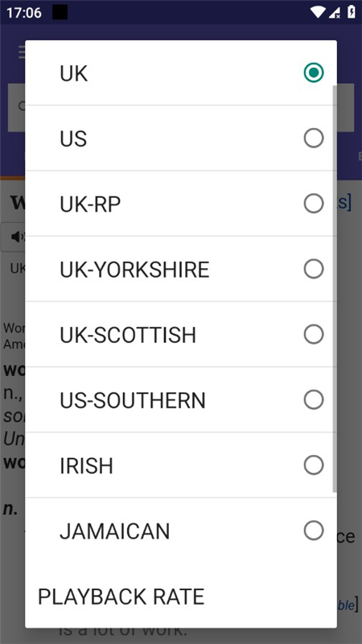Click the dialog list scrollbar
This screenshot has height=644, width=362.
(x=335, y=289)
